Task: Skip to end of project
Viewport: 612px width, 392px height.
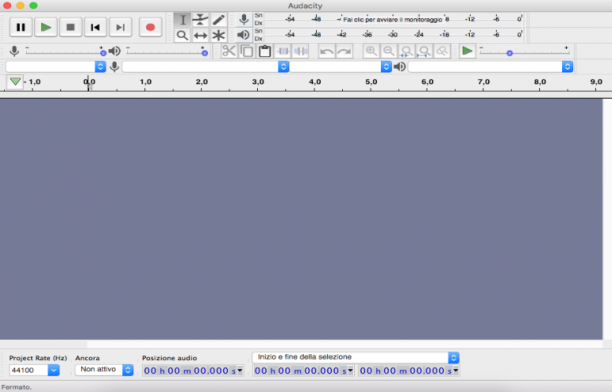Action: [120, 27]
